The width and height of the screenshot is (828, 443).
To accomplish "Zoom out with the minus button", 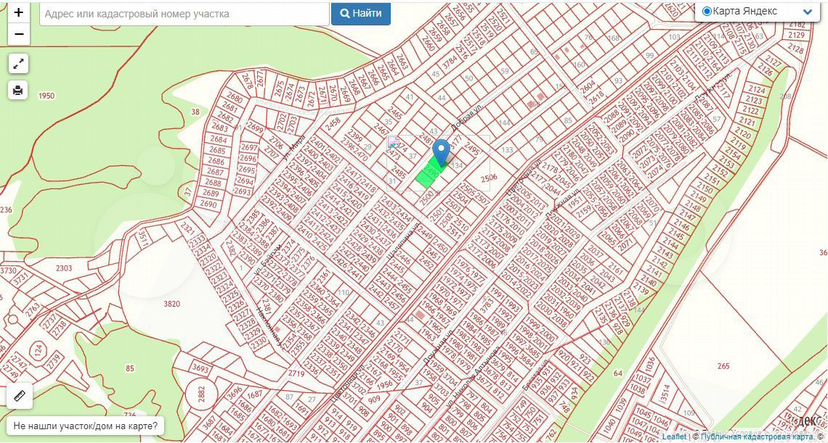I will (x=18, y=34).
